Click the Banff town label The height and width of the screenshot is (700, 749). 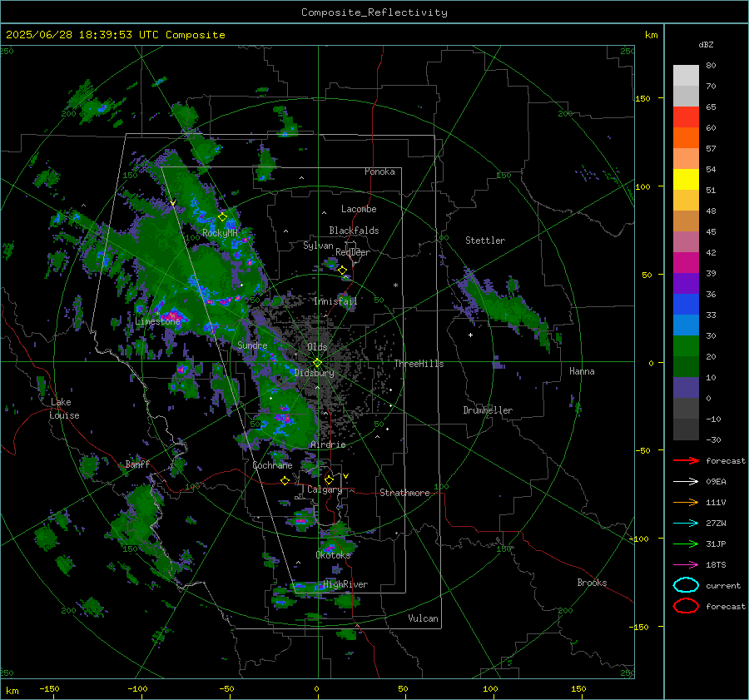point(137,464)
